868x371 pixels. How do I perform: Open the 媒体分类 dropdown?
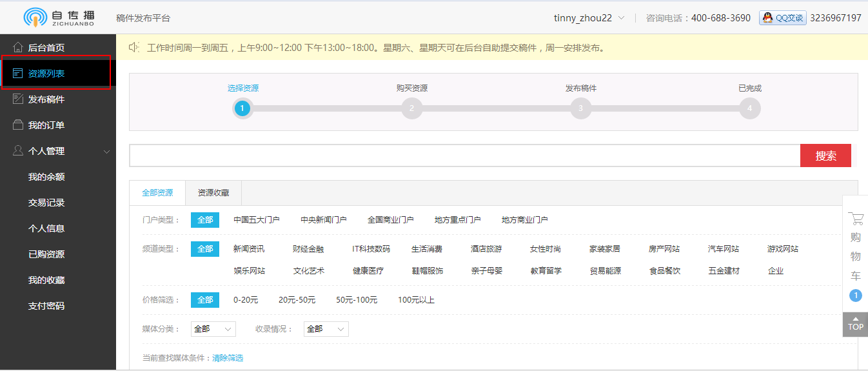coord(213,329)
